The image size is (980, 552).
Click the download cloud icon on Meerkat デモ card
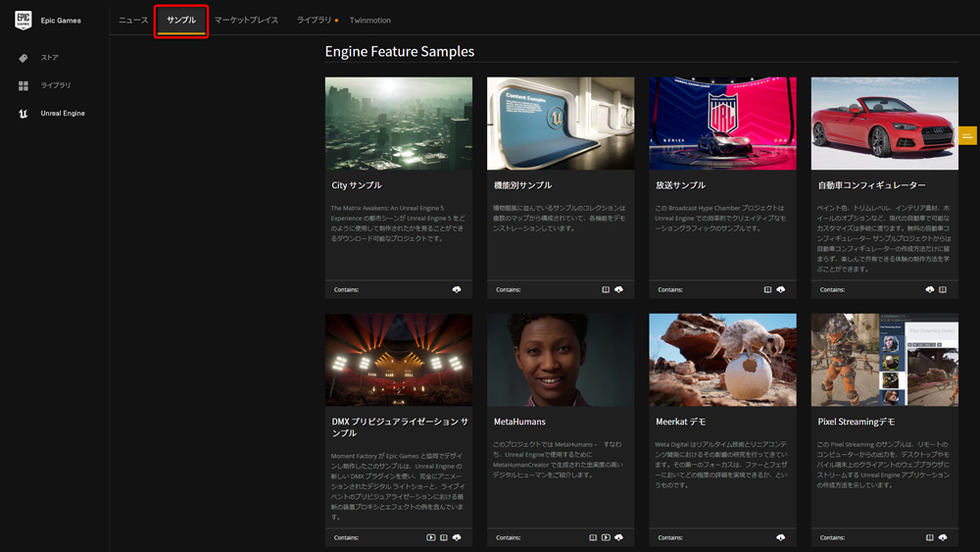[781, 537]
